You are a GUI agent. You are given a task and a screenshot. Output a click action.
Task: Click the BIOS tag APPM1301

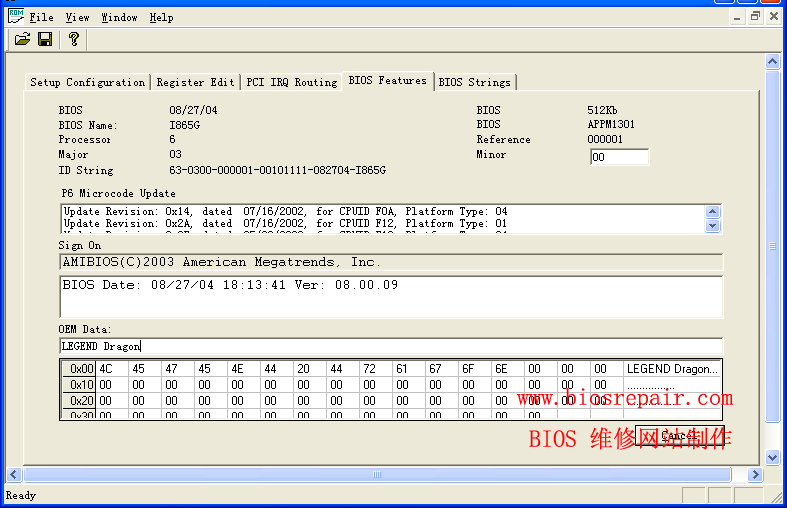coord(611,124)
